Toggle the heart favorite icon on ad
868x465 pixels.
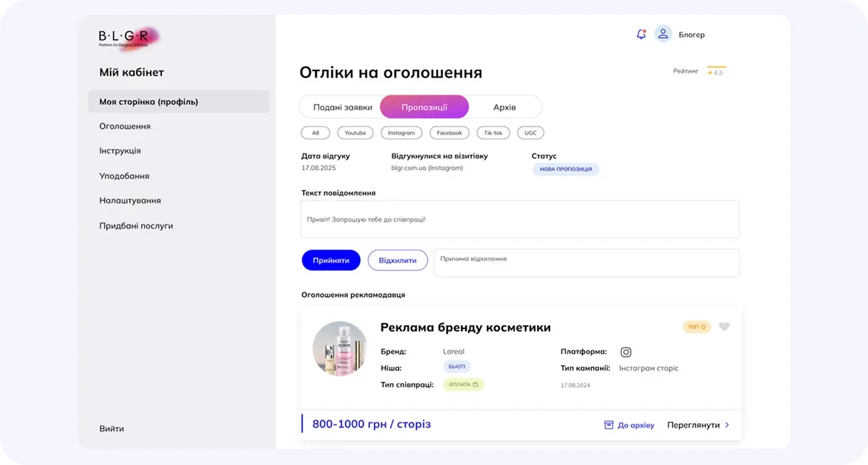pyautogui.click(x=724, y=326)
